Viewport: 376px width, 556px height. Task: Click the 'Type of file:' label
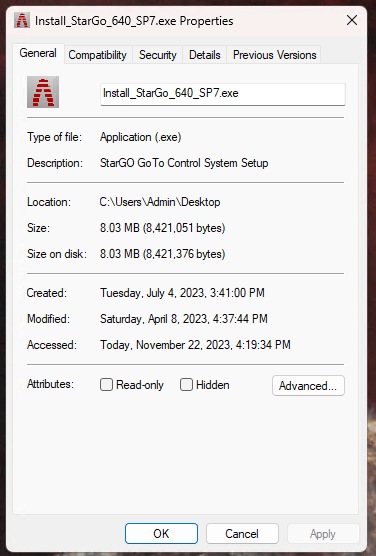click(x=54, y=137)
